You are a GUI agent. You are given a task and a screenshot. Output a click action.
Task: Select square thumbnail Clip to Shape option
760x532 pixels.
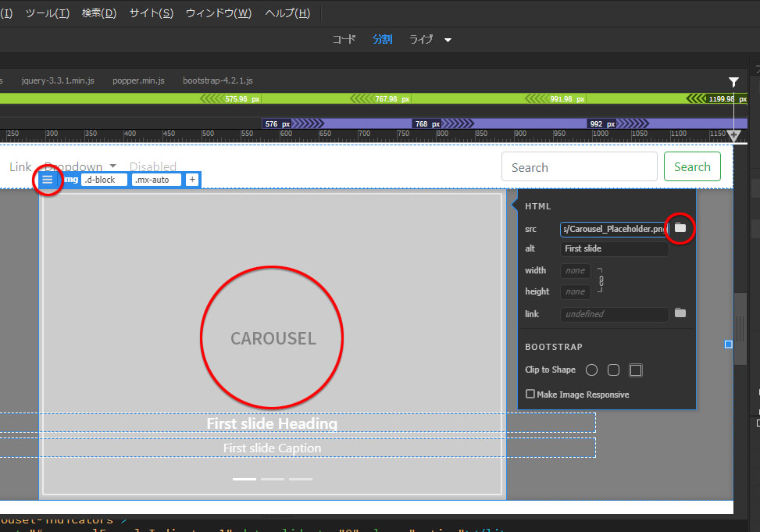pyautogui.click(x=636, y=370)
